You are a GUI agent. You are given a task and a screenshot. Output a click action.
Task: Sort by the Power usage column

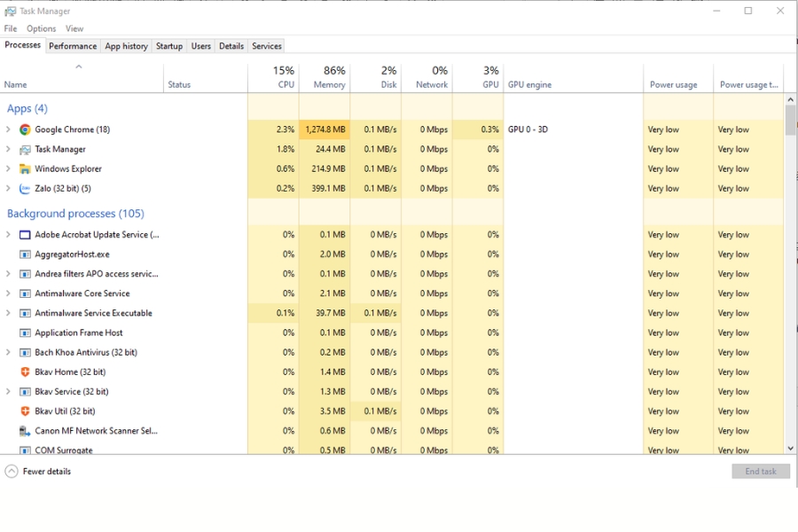(x=678, y=77)
